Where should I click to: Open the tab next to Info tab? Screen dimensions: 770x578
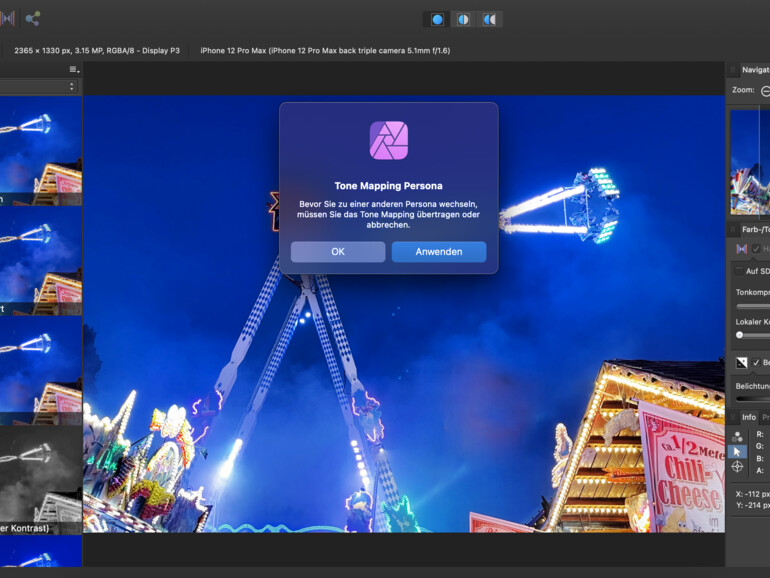(765, 417)
